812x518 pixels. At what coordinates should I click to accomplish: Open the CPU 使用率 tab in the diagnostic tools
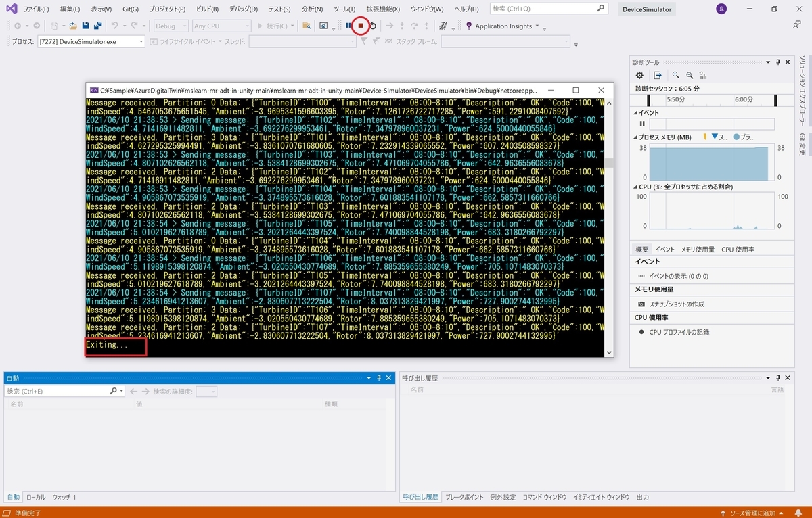(x=738, y=249)
